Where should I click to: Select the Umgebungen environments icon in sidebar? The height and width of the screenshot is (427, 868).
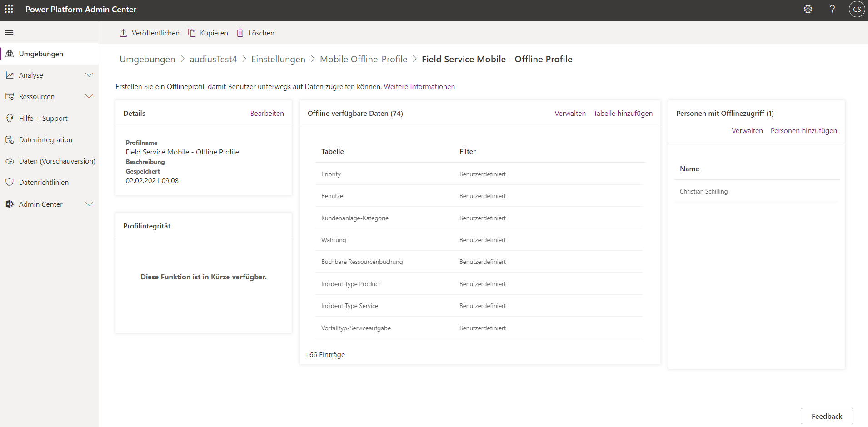[10, 53]
